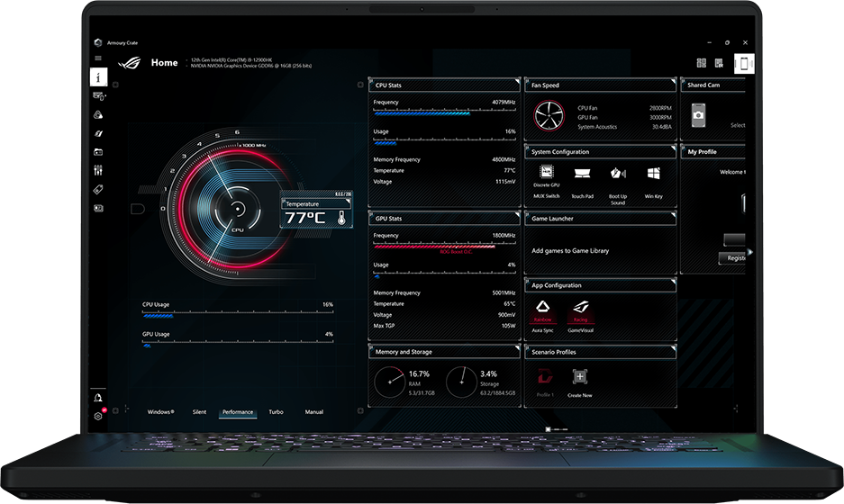Toggle the Touch Pad setting

coord(582,182)
